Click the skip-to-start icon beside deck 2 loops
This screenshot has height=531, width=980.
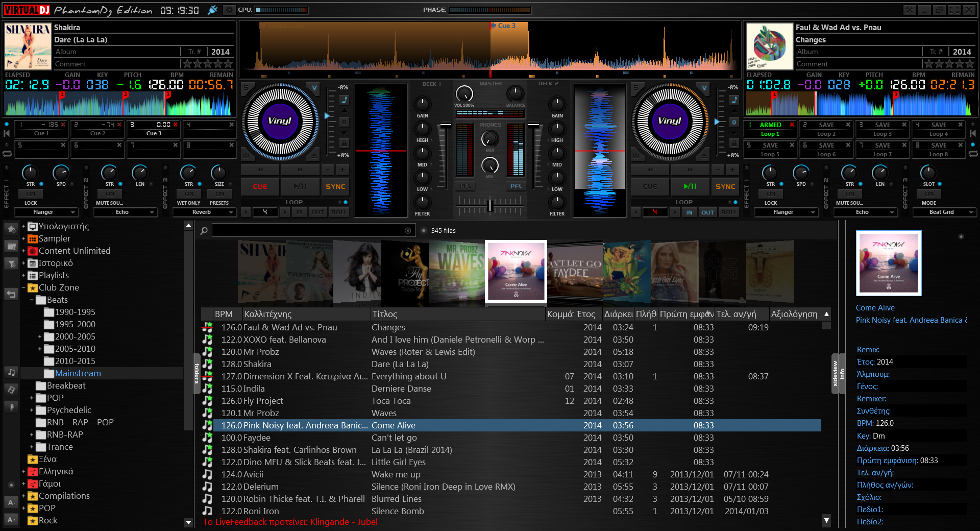(973, 133)
